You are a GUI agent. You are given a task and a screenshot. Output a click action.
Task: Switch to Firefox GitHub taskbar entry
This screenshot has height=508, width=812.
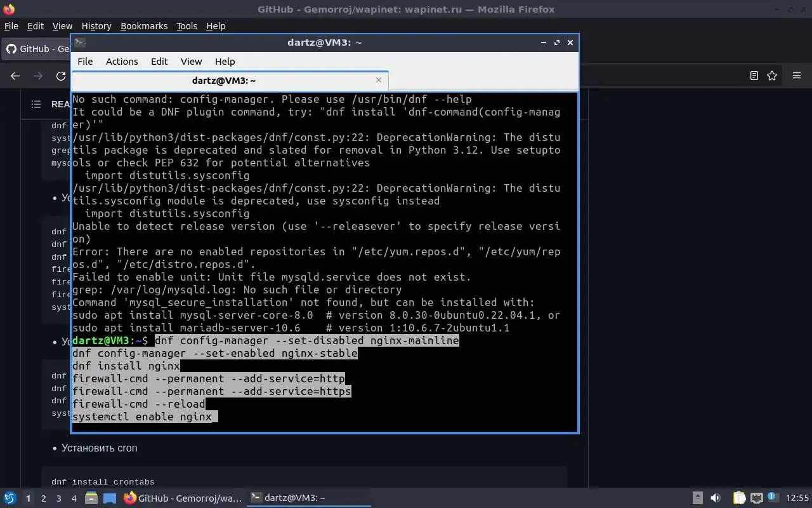[x=183, y=498]
